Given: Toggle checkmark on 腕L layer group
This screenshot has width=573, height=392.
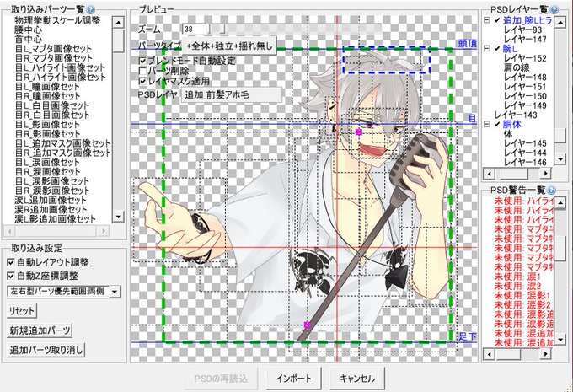Looking at the screenshot, I should (x=496, y=48).
